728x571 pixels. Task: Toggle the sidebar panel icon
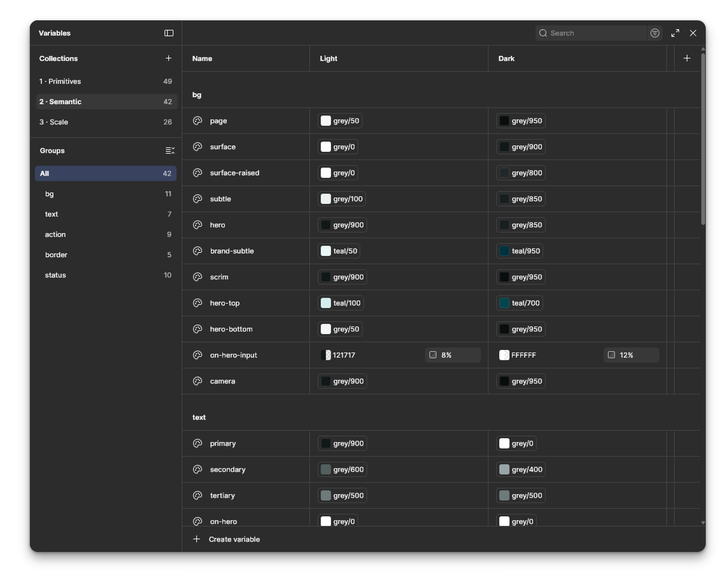(169, 33)
